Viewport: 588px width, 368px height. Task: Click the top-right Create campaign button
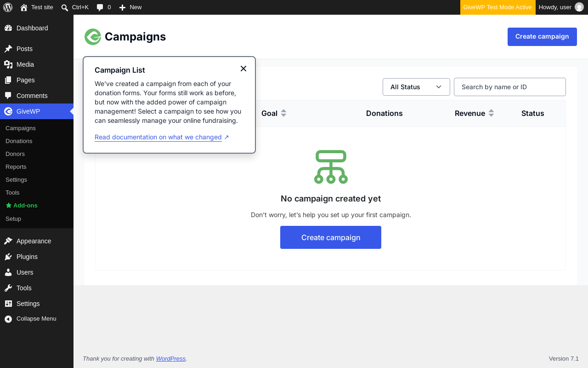[542, 37]
